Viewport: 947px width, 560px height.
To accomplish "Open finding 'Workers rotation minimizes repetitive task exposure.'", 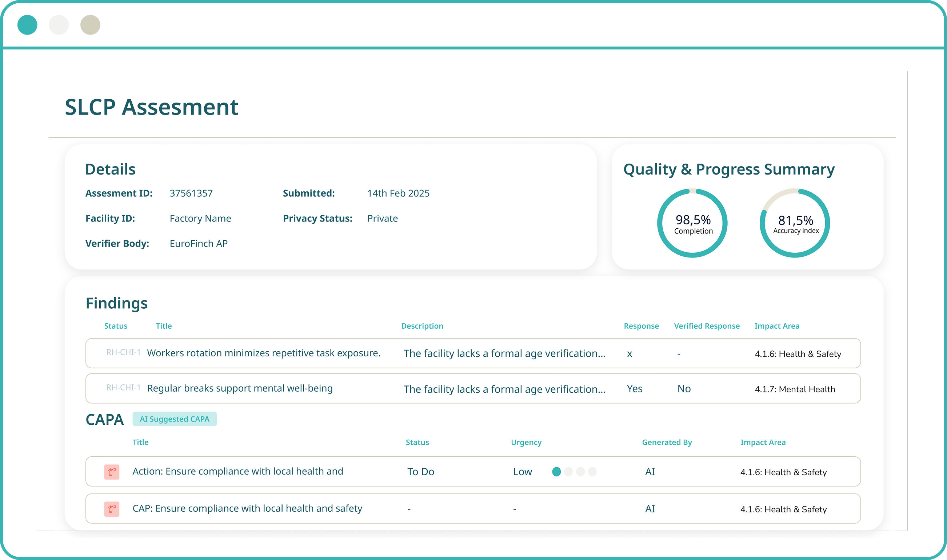I will [x=473, y=353].
